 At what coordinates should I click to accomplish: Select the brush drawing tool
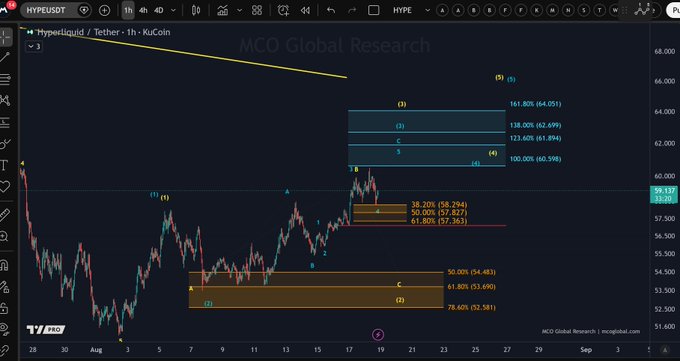coord(5,144)
